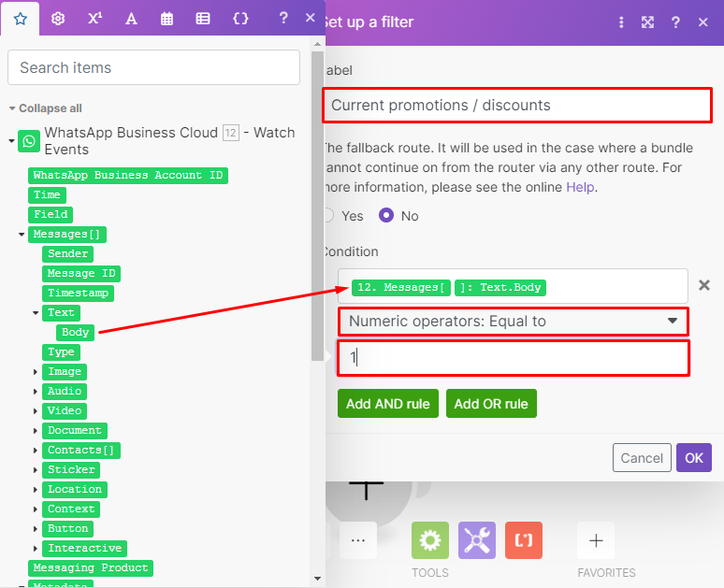
Task: Expand filter dialog to full screen
Action: coord(648,22)
